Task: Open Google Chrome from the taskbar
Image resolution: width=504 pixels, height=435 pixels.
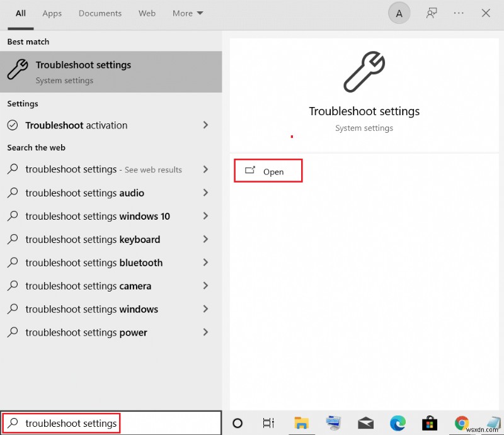Action: point(462,423)
